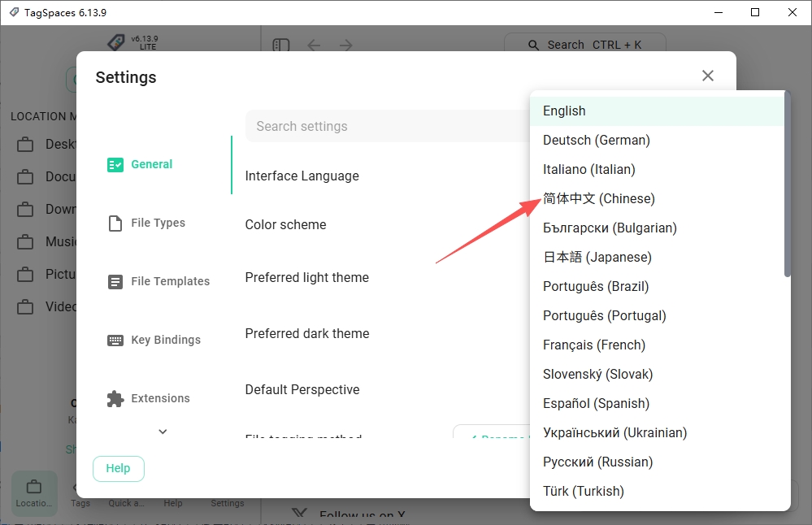
Task: Choose Deutsch (German) language option
Action: coord(657,141)
